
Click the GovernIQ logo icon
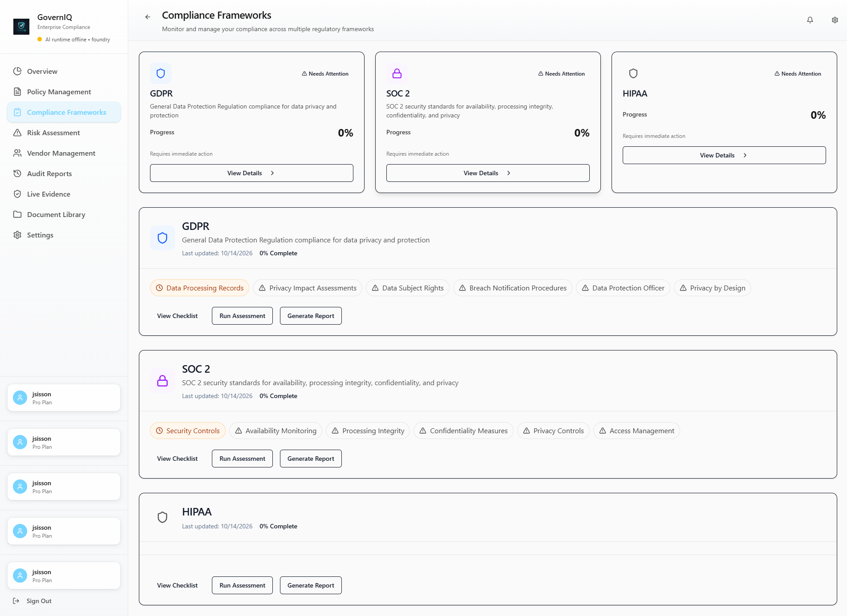(x=21, y=26)
